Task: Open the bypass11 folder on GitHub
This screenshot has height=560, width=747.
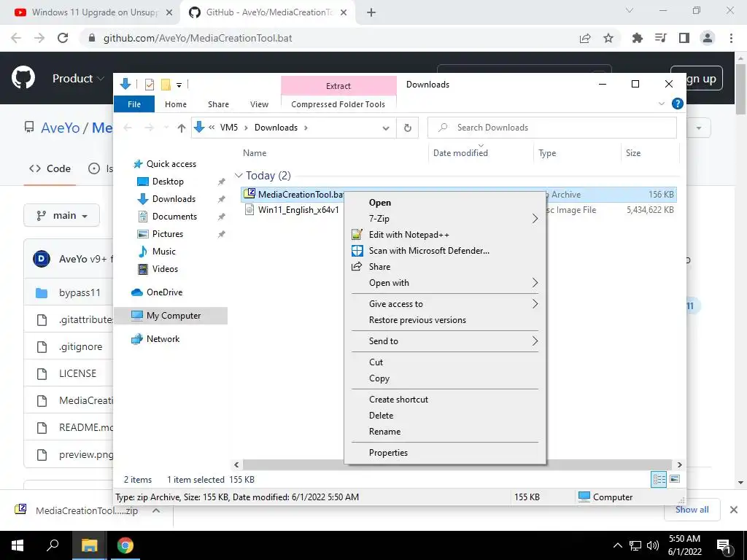Action: 80,293
